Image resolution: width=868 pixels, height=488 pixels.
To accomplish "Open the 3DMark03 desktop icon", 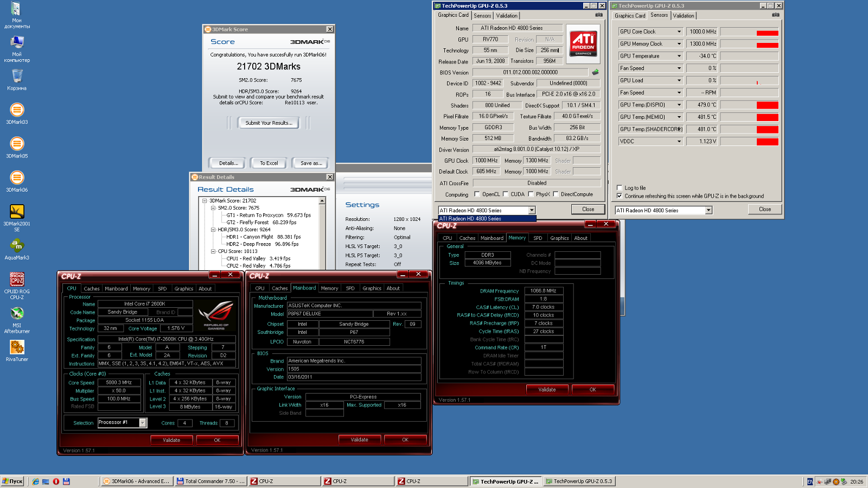I will click(x=17, y=114).
